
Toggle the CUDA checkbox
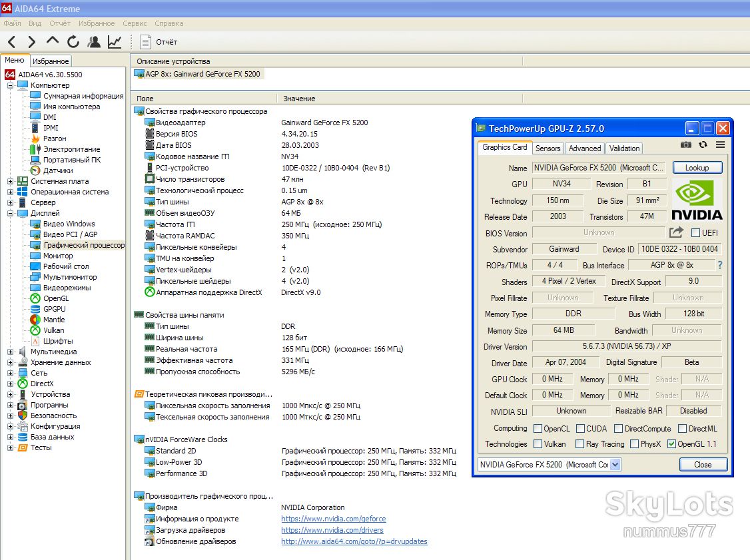[581, 428]
